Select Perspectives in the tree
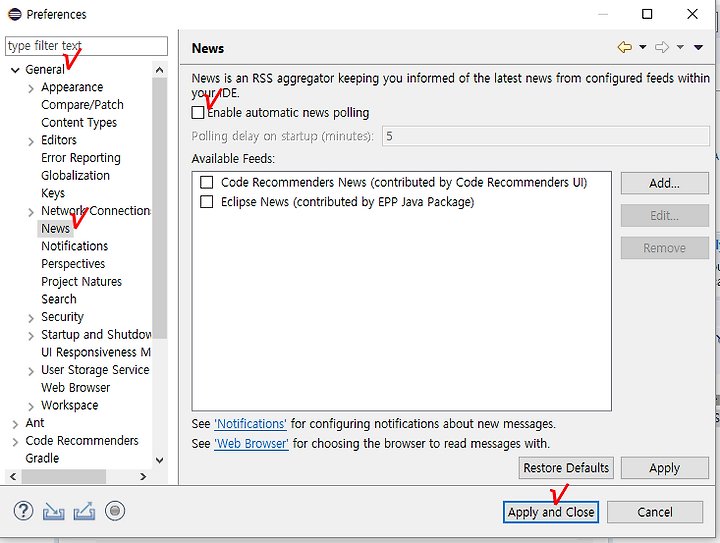The height and width of the screenshot is (543, 720). coord(73,264)
